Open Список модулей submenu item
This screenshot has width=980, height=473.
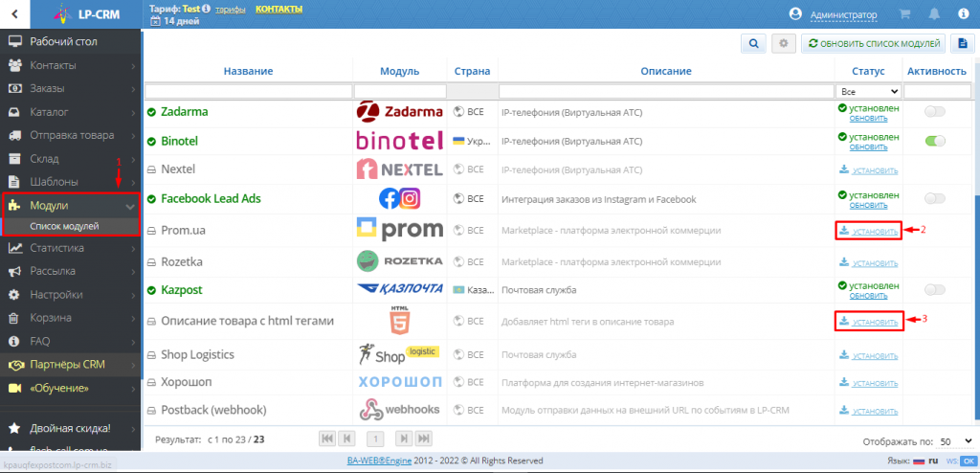point(64,226)
